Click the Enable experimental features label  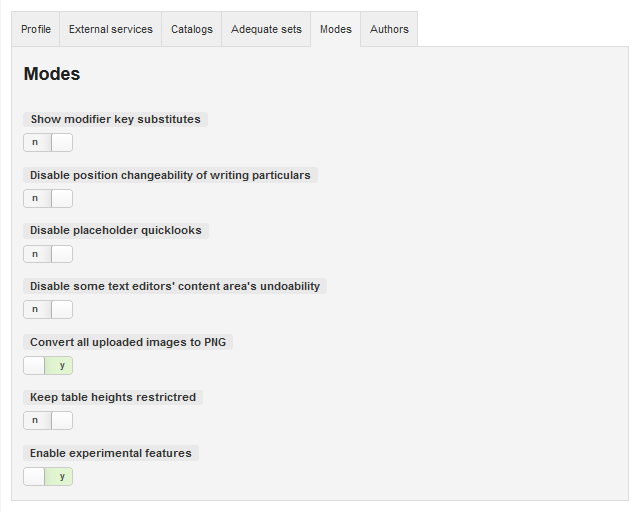[111, 453]
